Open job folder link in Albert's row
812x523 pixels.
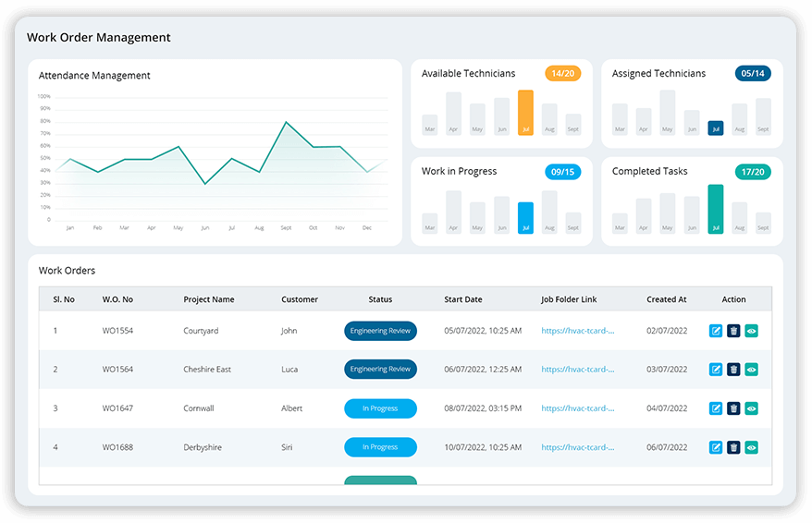578,408
